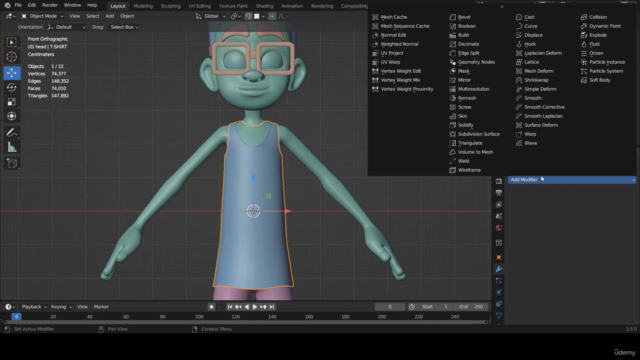Open the Orientation Default dropdown

67,27
